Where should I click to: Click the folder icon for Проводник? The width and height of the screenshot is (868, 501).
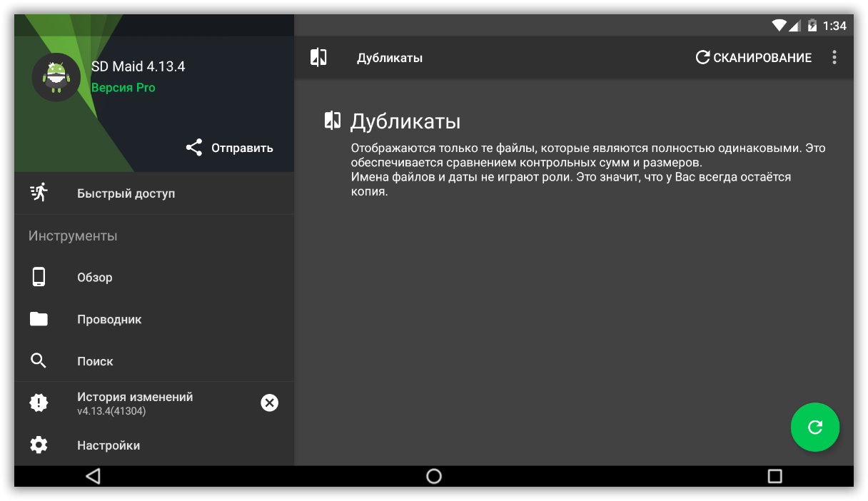pos(39,319)
